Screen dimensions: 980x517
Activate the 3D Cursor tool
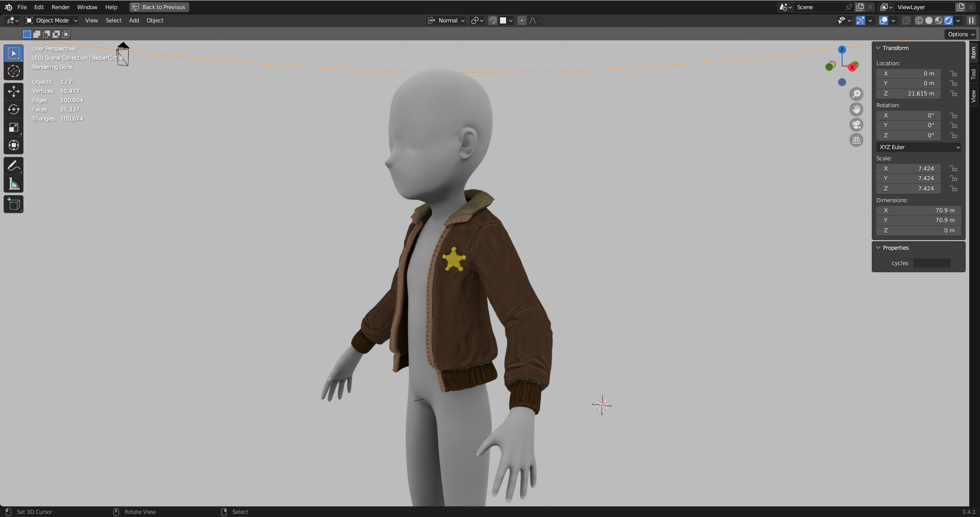click(x=14, y=71)
